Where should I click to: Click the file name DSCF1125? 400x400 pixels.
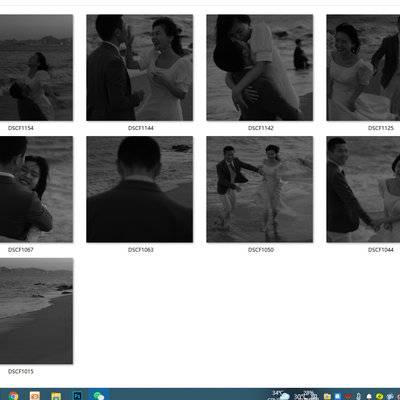tap(381, 128)
